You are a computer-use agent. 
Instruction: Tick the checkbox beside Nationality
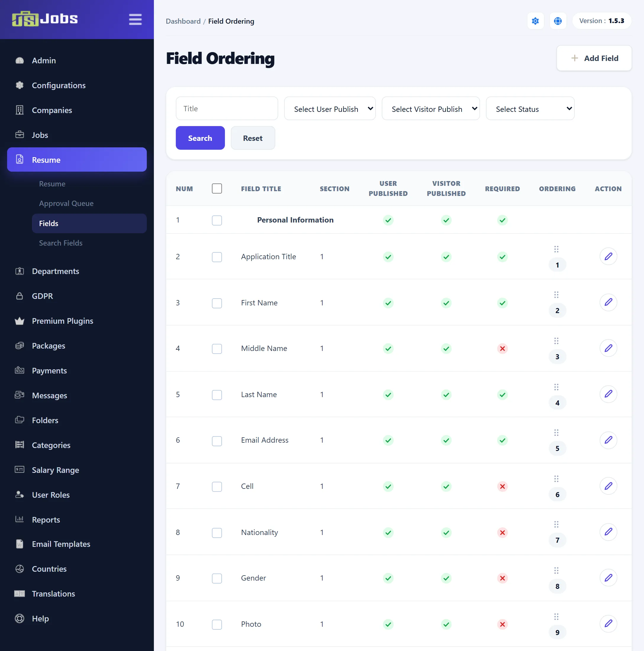[217, 533]
